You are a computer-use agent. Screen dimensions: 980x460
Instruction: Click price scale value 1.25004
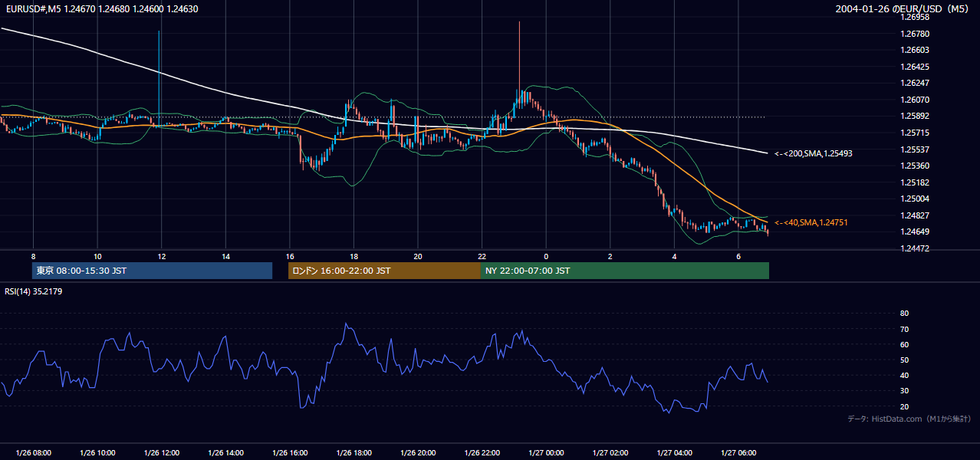pyautogui.click(x=916, y=199)
